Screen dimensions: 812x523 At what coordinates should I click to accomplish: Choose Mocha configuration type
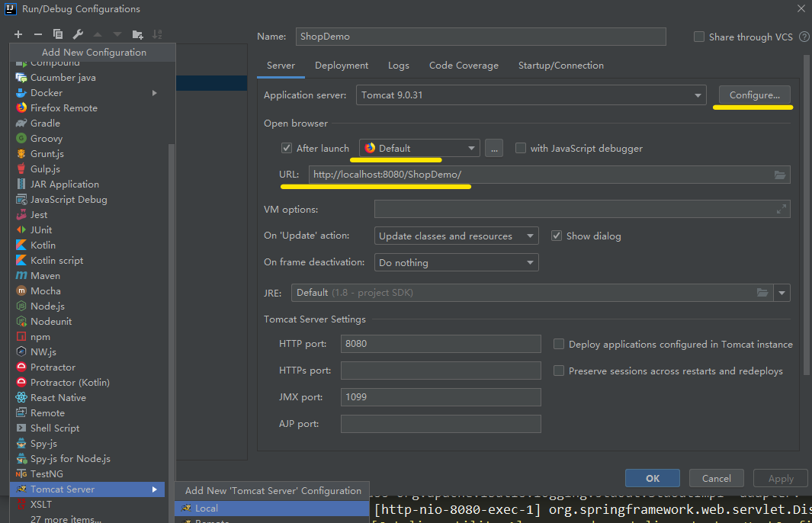(88, 291)
